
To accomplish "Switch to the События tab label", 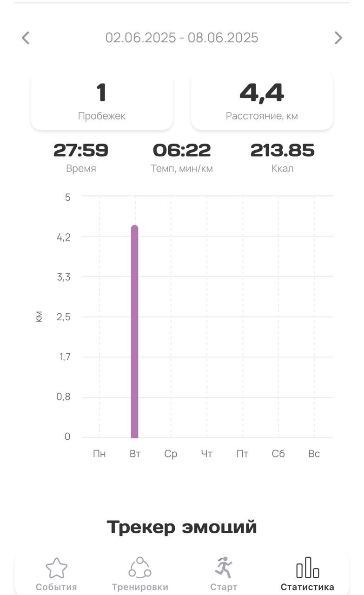I will tap(56, 587).
